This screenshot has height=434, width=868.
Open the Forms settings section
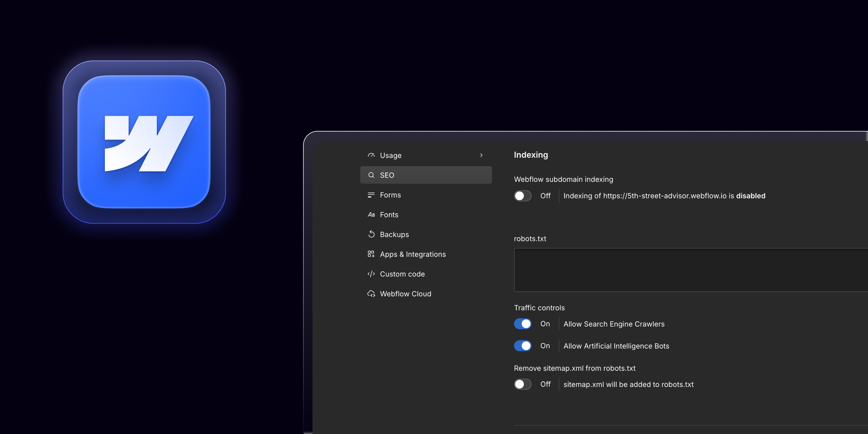click(x=426, y=195)
